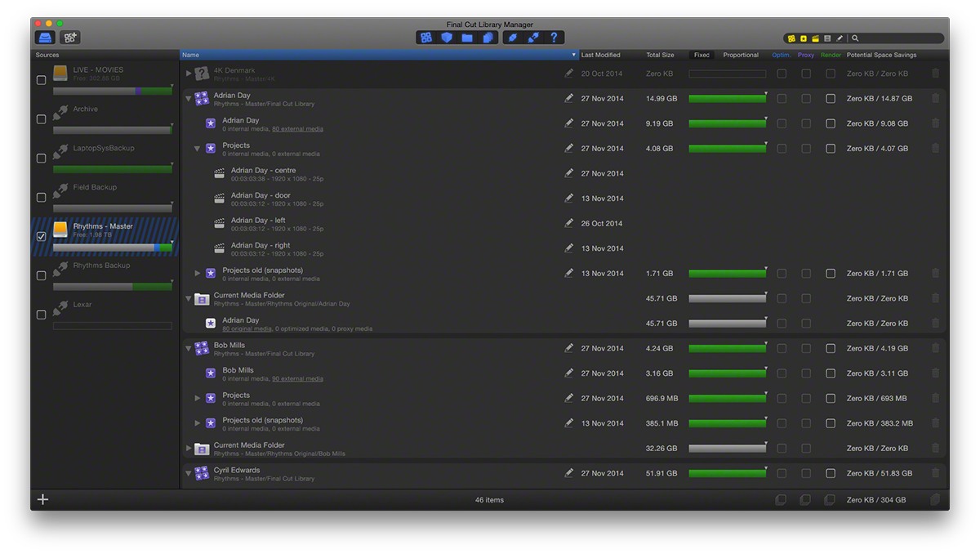Toggle the event filter icon in search bar
980x554 pixels.
point(804,38)
